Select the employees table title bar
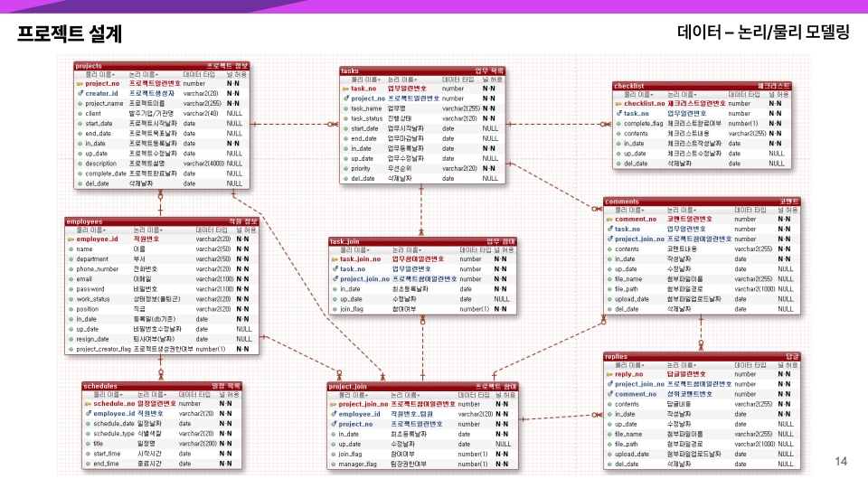Viewport: 868px width, 488px height. click(x=162, y=221)
